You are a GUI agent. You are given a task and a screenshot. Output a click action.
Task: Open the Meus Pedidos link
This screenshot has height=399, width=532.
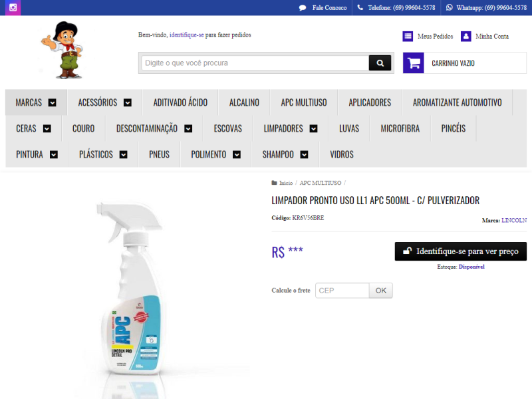point(435,37)
